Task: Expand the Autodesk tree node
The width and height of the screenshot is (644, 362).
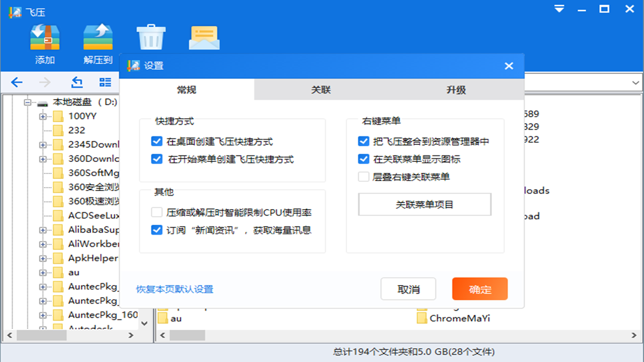Action: click(x=43, y=328)
